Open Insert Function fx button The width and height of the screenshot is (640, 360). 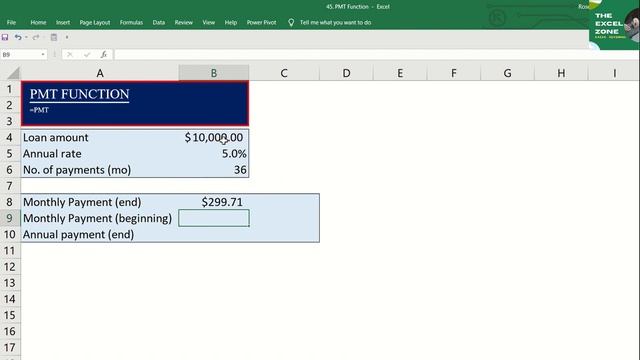click(x=104, y=54)
